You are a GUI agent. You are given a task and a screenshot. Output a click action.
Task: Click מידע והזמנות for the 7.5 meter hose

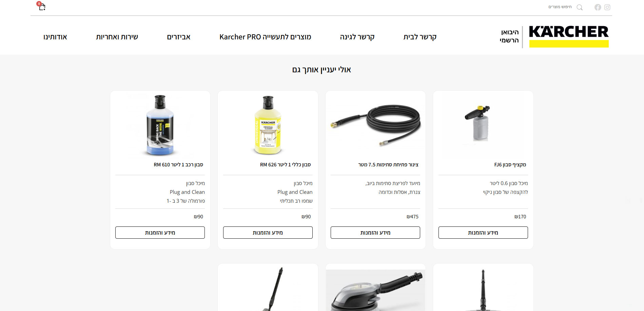tap(375, 233)
